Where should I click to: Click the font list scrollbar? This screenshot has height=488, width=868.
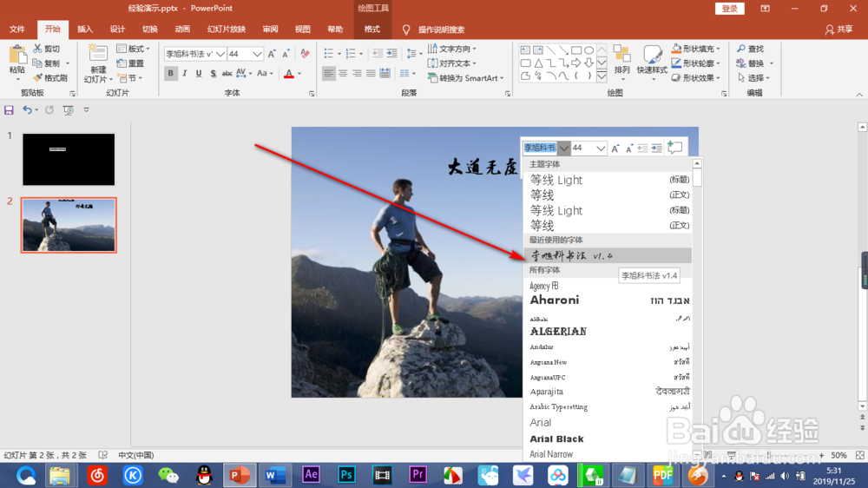pos(697,178)
